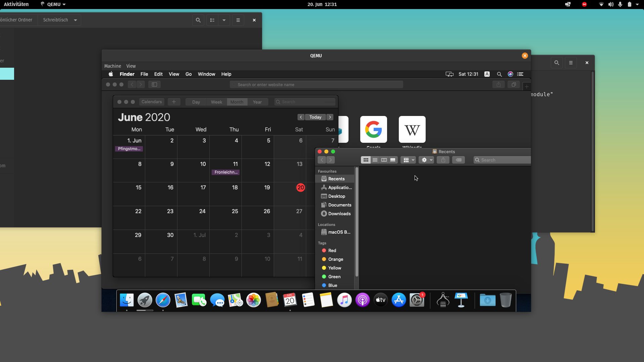This screenshot has height=362, width=644.
Task: Click the Spotlight search icon in the menu bar
Action: click(499, 74)
